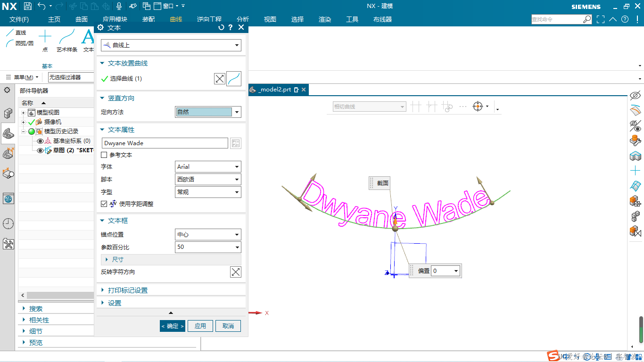Switch to the 曲面 ribbon tab

(82, 19)
